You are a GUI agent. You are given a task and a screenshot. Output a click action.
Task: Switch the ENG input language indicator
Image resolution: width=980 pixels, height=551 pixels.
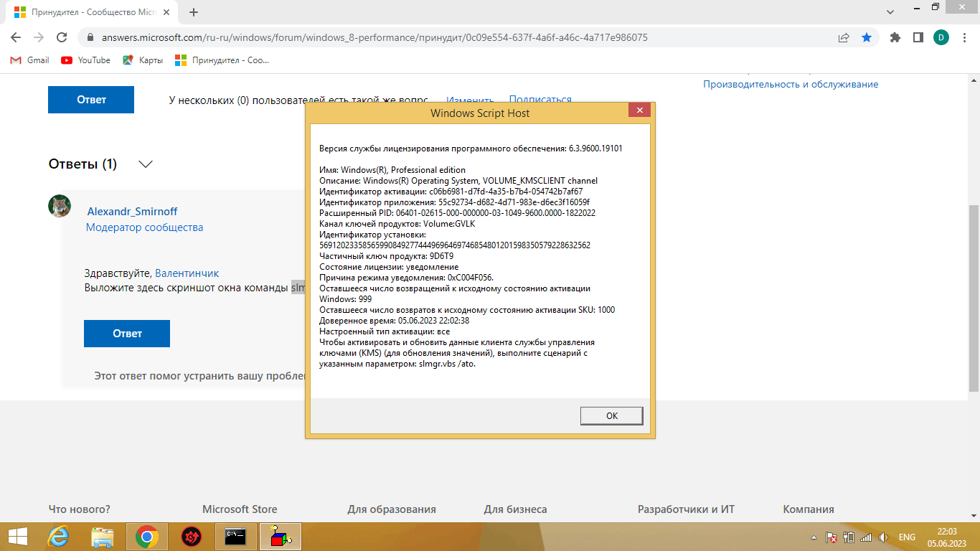pos(907,537)
